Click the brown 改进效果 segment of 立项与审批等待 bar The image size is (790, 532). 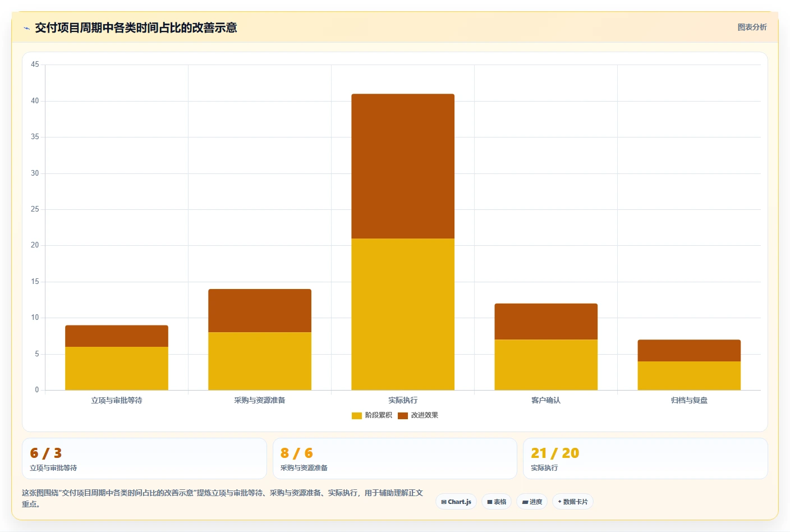coord(117,336)
